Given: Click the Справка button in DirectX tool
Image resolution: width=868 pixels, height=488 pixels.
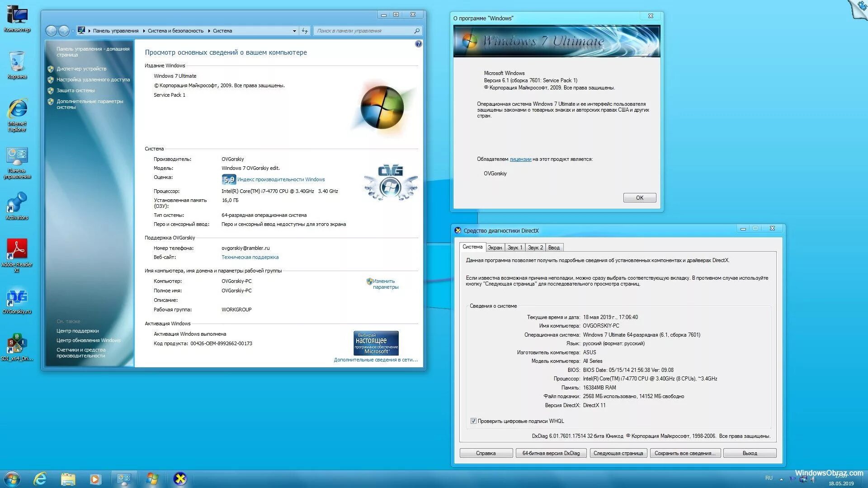Looking at the screenshot, I should point(486,453).
